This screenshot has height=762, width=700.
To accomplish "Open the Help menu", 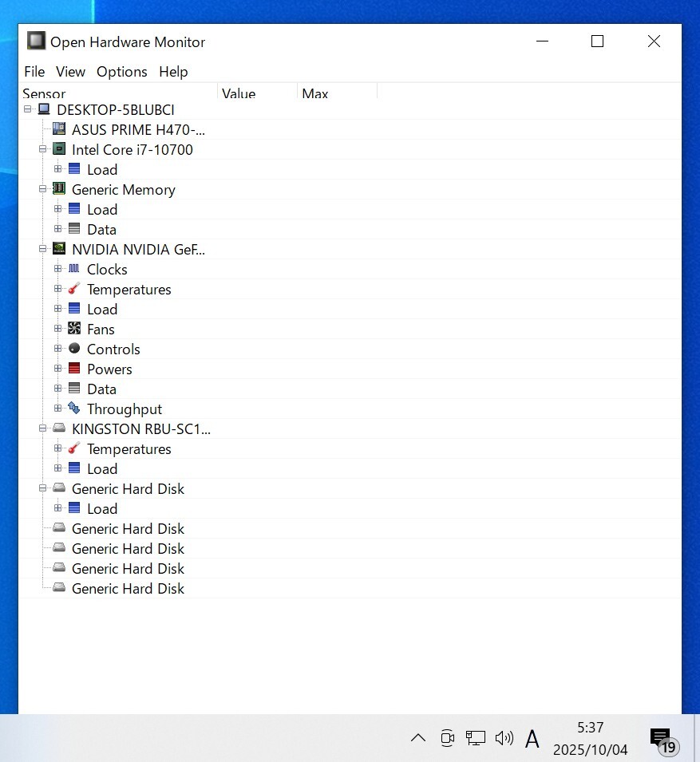I will tap(173, 72).
